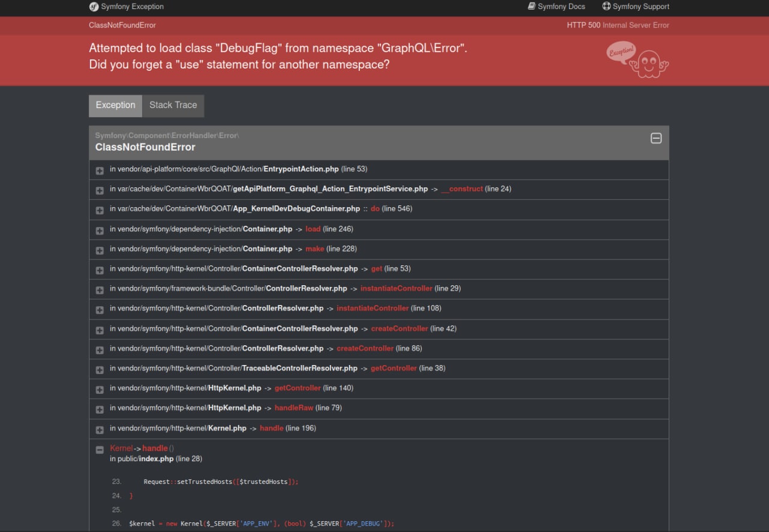The width and height of the screenshot is (769, 532).
Task: Expand the App_KernelDevDebugContainer.php trace row
Action: point(100,210)
